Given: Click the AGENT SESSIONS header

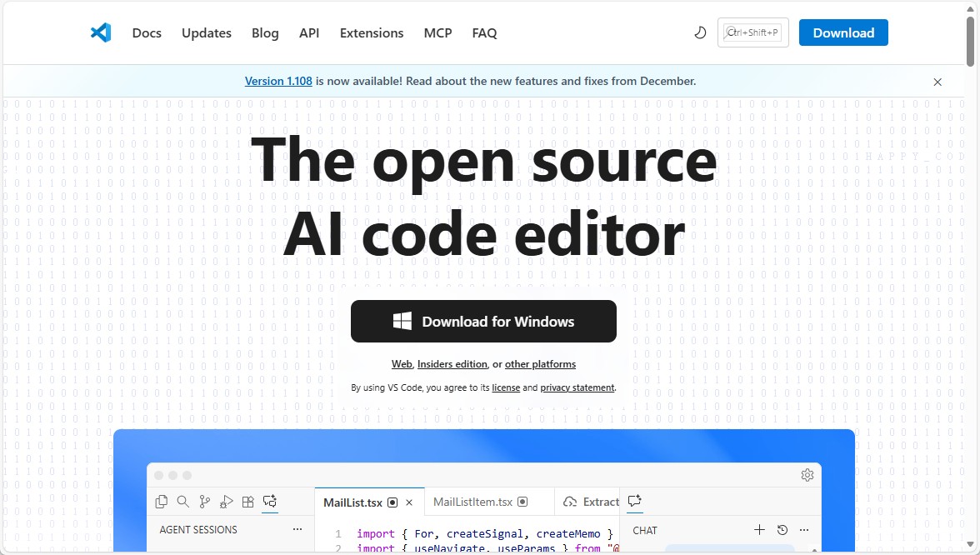Looking at the screenshot, I should [x=198, y=529].
